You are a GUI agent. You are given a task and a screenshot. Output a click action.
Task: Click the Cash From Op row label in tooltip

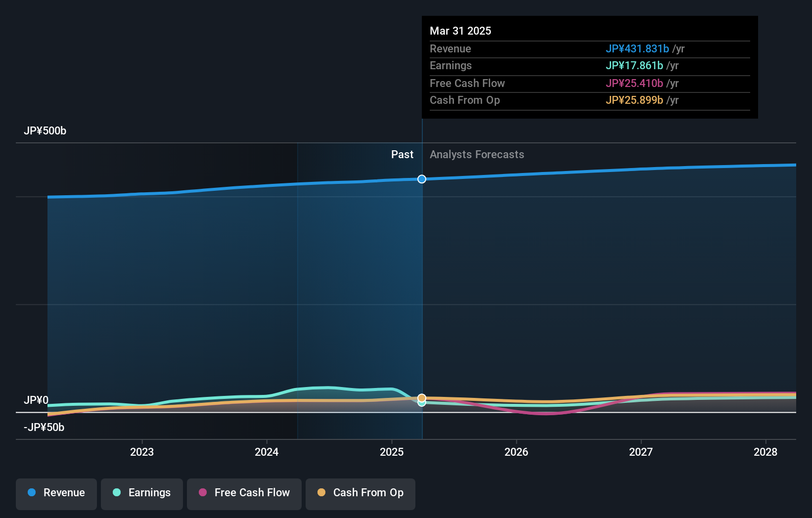click(465, 100)
